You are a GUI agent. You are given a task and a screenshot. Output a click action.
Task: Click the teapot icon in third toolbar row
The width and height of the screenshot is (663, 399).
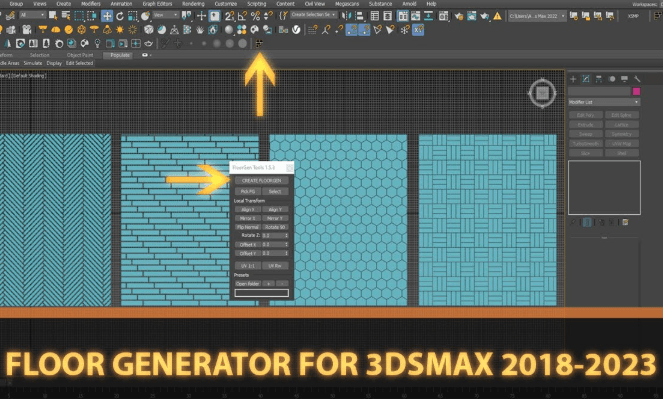click(x=148, y=44)
